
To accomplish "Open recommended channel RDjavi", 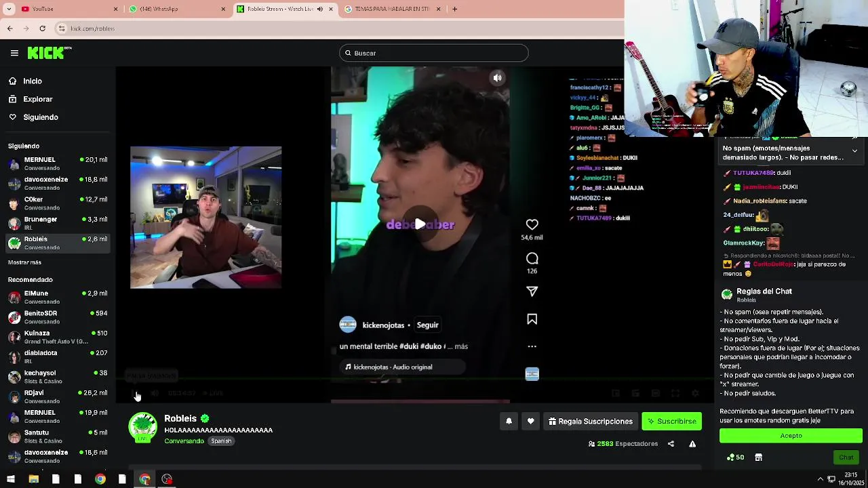I will 58,396.
